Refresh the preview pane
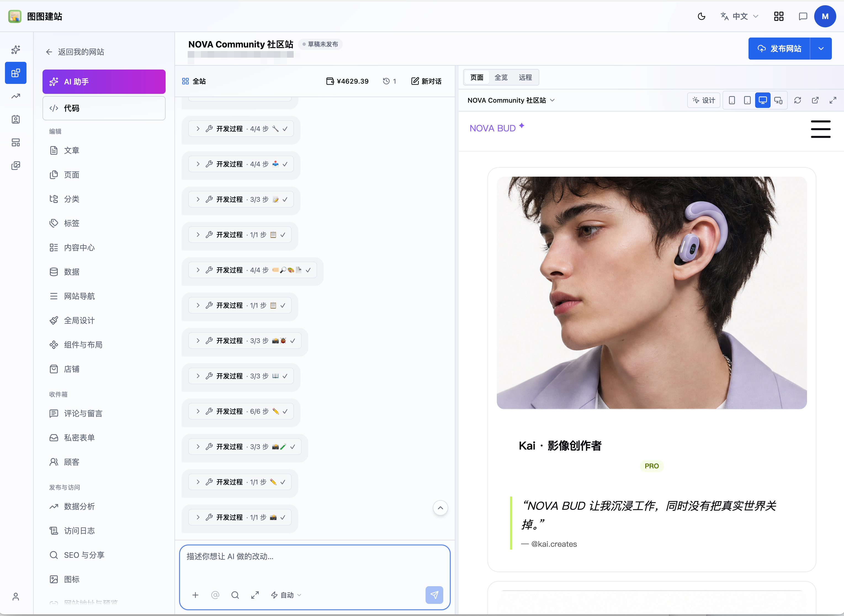Viewport: 844px width, 616px height. (x=797, y=100)
